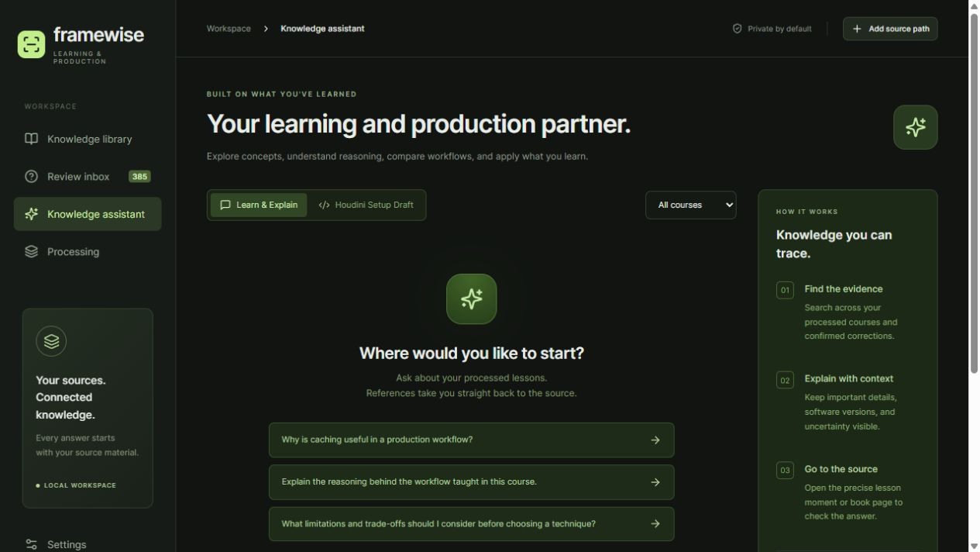
Task: Click the 03 step badge
Action: (785, 470)
